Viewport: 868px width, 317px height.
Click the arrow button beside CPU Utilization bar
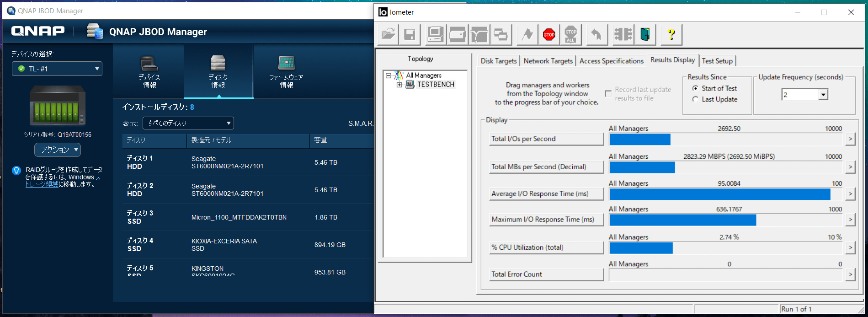pyautogui.click(x=850, y=247)
